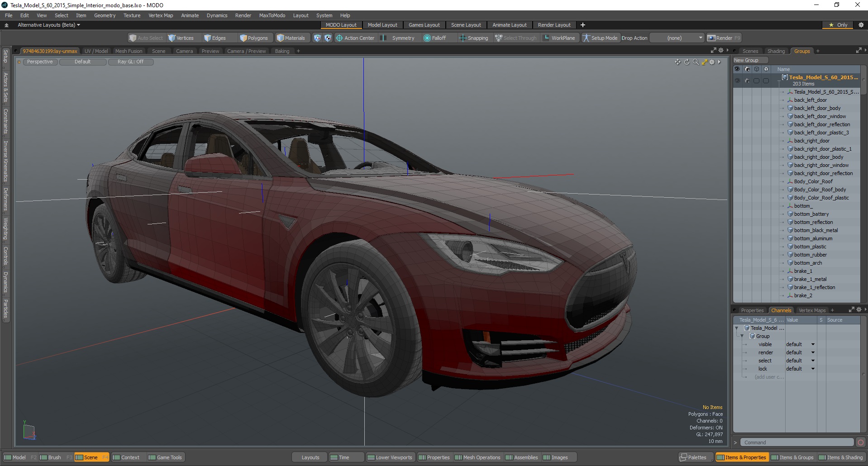Open the Geometry menu
Viewport: 868px width, 466px height.
(105, 15)
